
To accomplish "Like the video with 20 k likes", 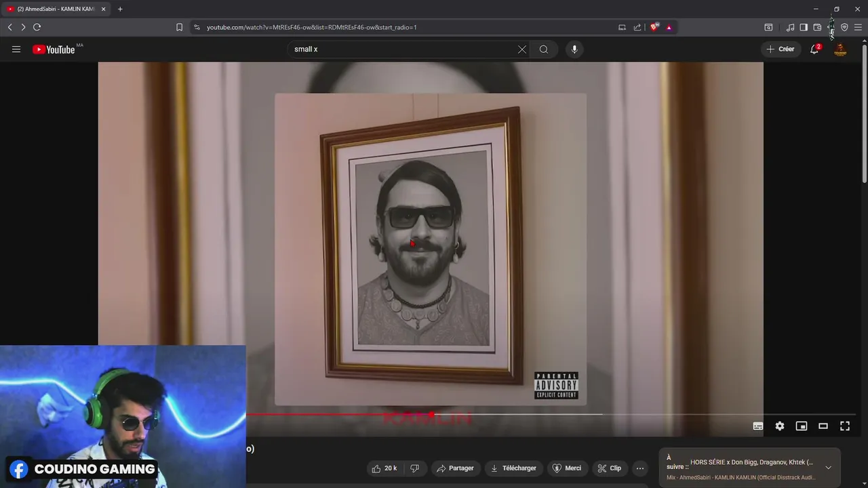I will [384, 468].
